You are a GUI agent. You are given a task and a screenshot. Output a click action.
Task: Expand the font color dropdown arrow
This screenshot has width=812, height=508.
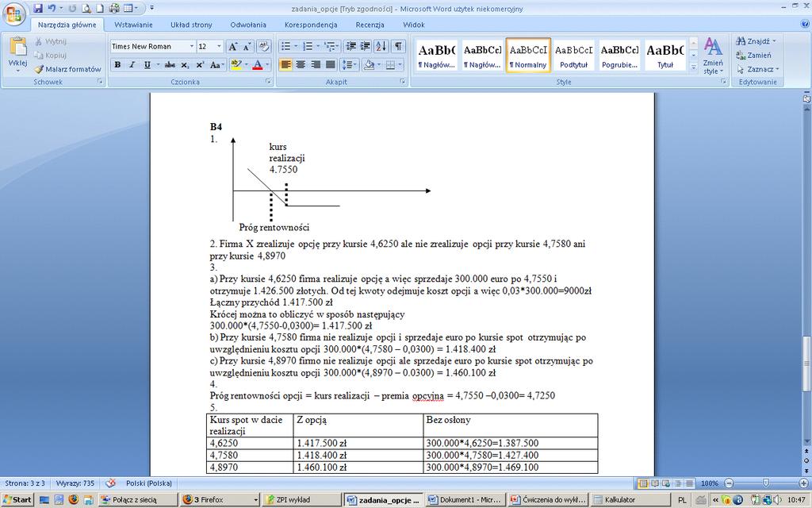coord(267,65)
